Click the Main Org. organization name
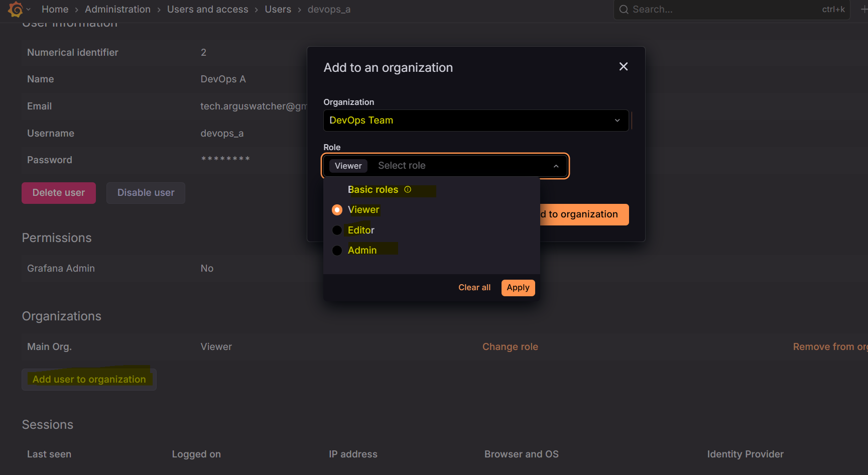The width and height of the screenshot is (868, 475). [49, 347]
